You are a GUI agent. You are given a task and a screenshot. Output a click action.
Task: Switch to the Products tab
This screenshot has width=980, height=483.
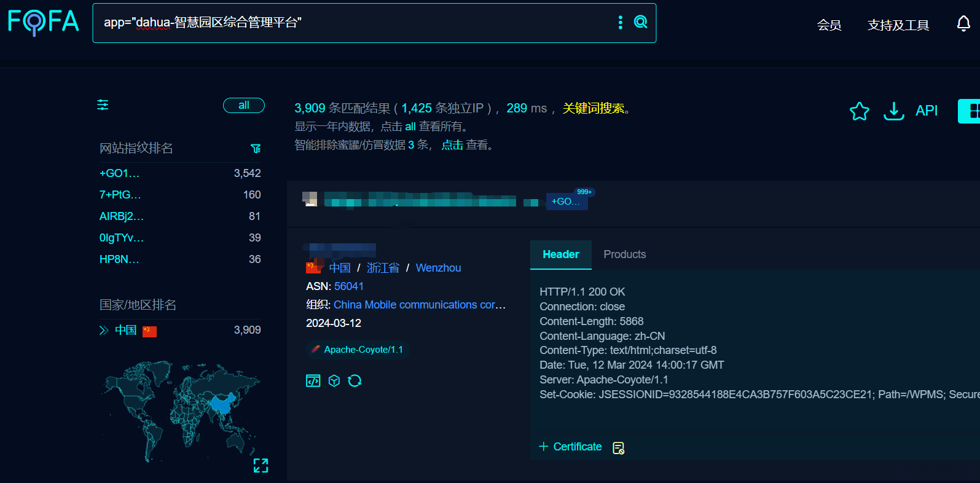625,254
